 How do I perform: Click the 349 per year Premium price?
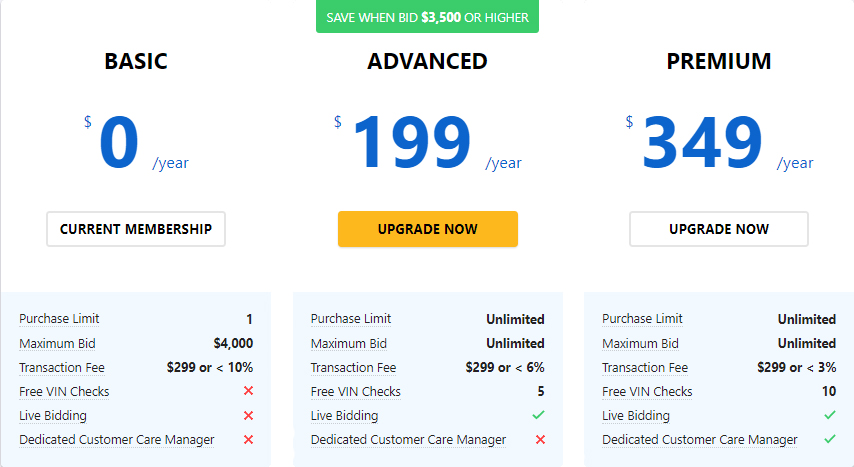click(719, 143)
